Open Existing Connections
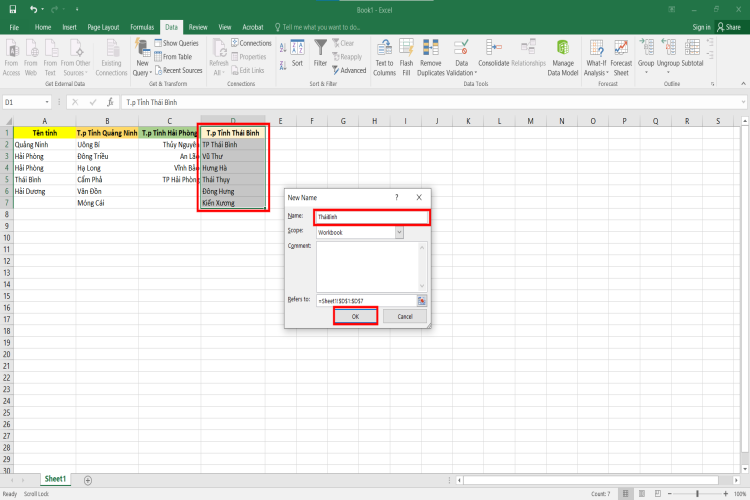This screenshot has height=500, width=750. (x=111, y=58)
